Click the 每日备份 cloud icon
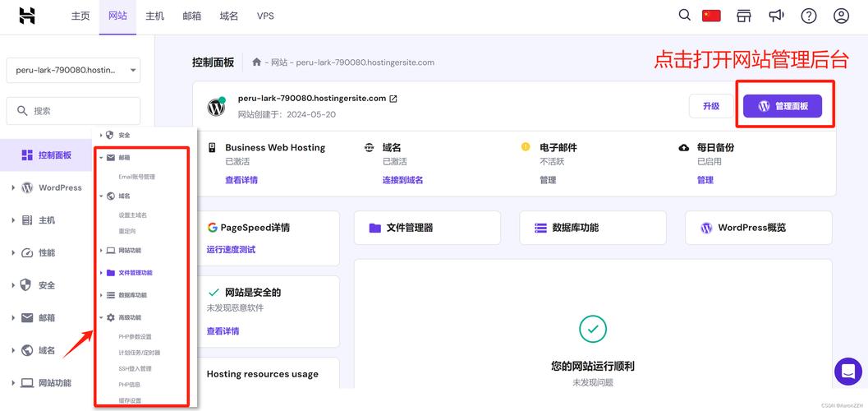The height and width of the screenshot is (411, 868). point(684,148)
